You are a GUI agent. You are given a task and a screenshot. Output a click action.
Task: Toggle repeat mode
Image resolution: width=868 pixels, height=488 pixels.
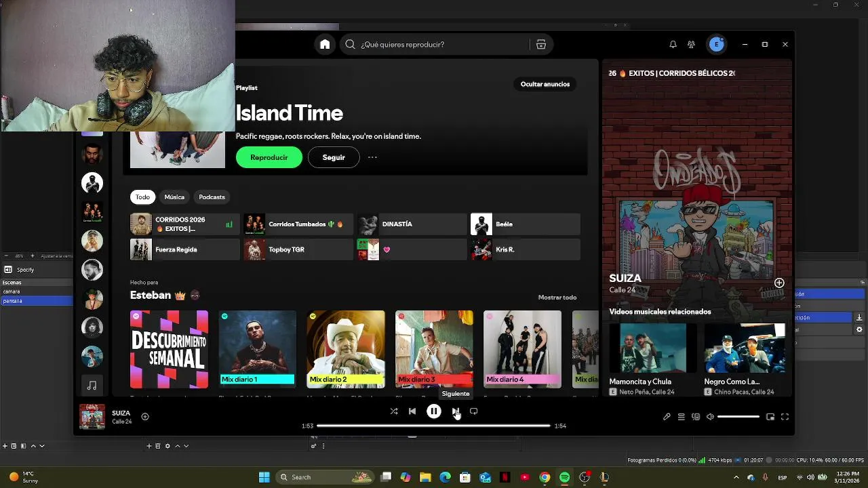tap(474, 411)
